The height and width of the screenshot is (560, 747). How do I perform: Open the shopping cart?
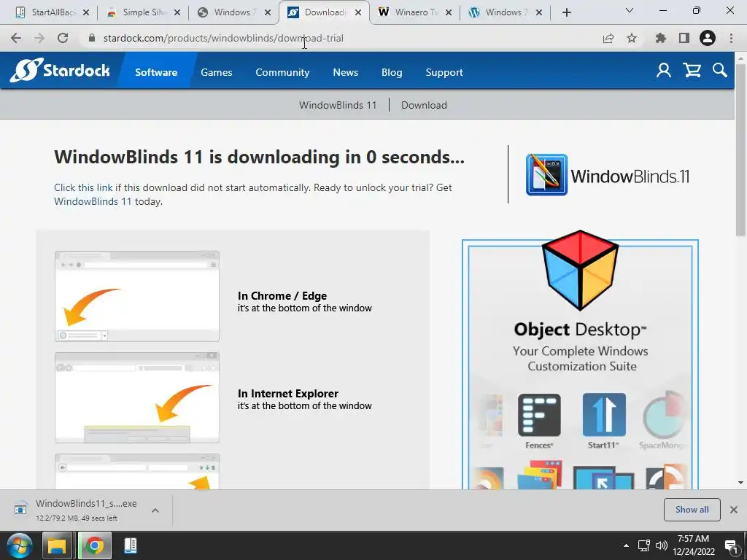692,71
